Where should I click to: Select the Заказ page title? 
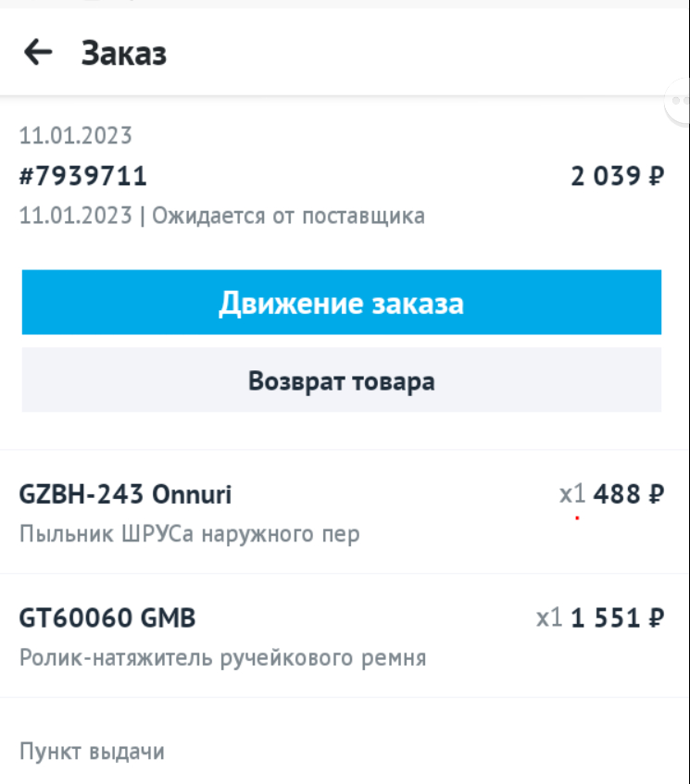pos(123,53)
